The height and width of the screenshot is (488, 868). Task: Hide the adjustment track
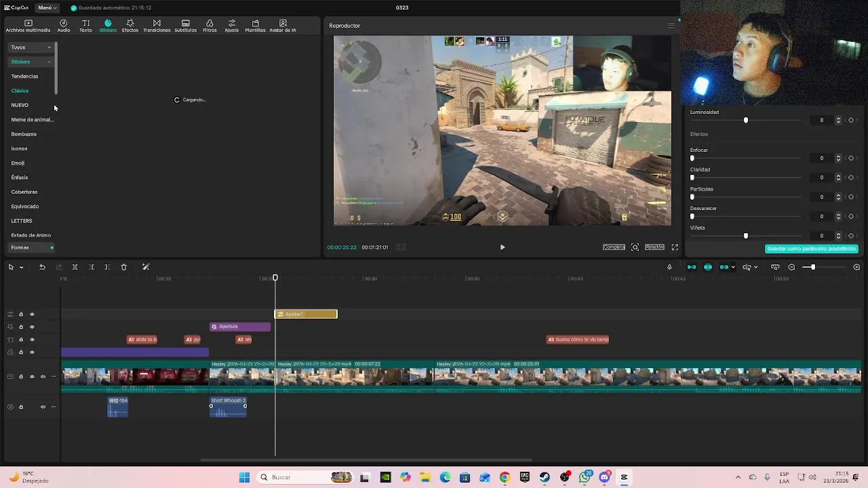click(x=32, y=314)
